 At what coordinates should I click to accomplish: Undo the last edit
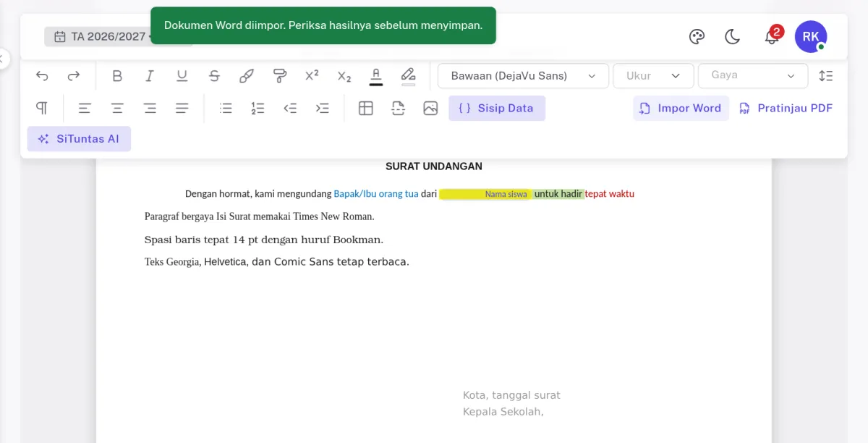point(42,76)
